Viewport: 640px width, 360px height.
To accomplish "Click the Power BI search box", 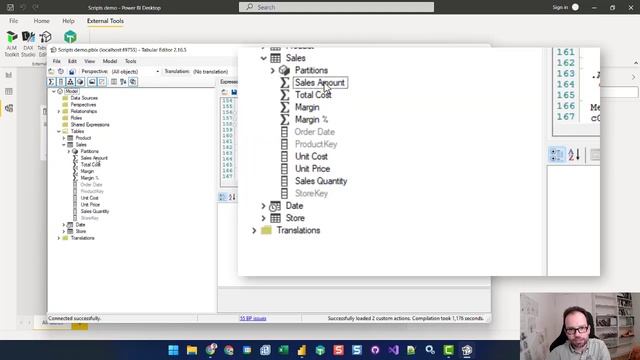I will 336,7.
